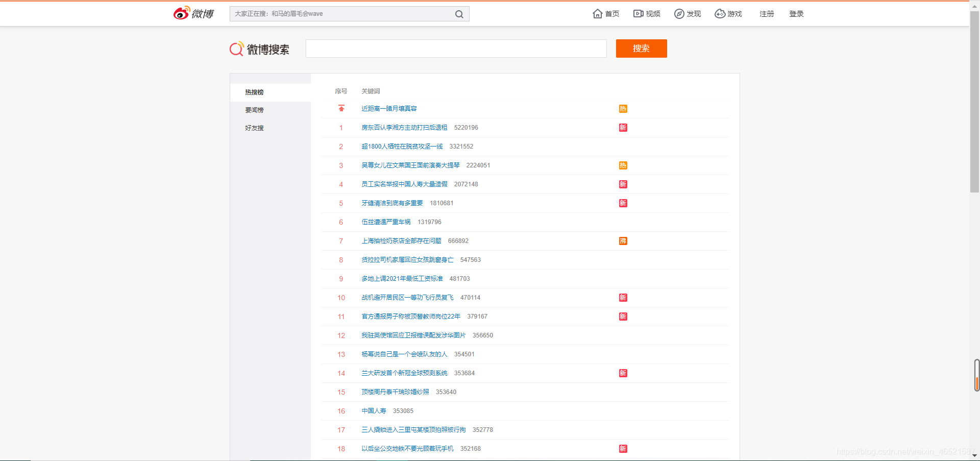Image resolution: width=980 pixels, height=461 pixels.
Task: Click the 新 badge beside 员工实名举报中国人寿大量造假
Action: click(x=623, y=184)
